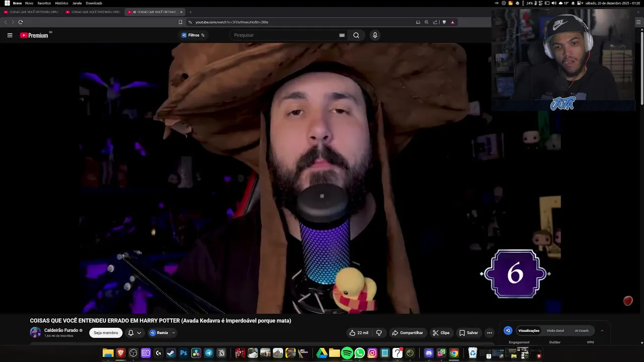Open the Recycle Bin in dock
Image resolution: width=644 pixels, height=362 pixels.
point(472,353)
